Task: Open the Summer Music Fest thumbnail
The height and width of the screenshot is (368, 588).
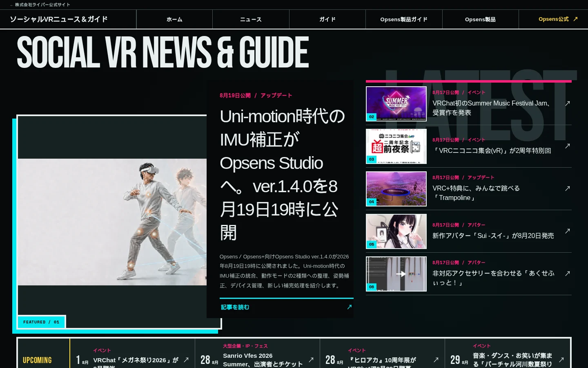Action: coord(396,104)
